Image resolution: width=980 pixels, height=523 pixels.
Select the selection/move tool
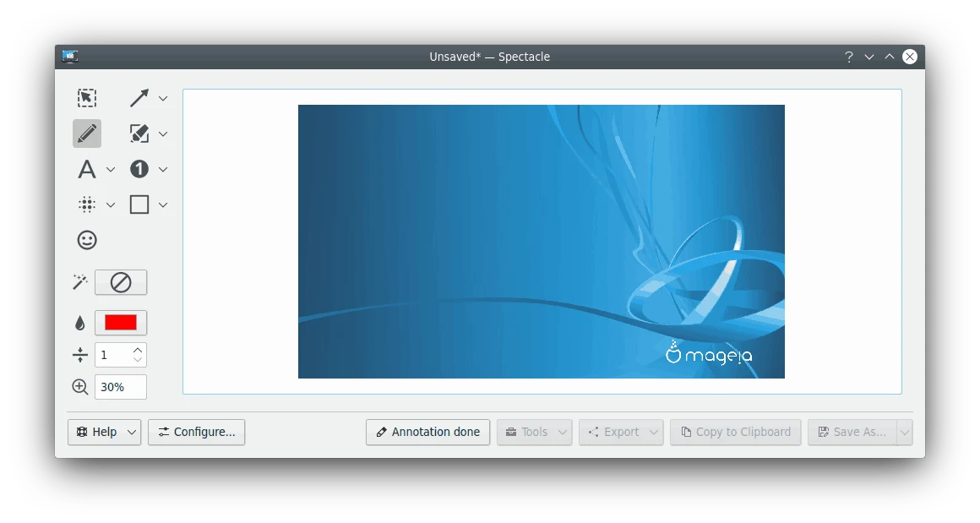tap(87, 98)
